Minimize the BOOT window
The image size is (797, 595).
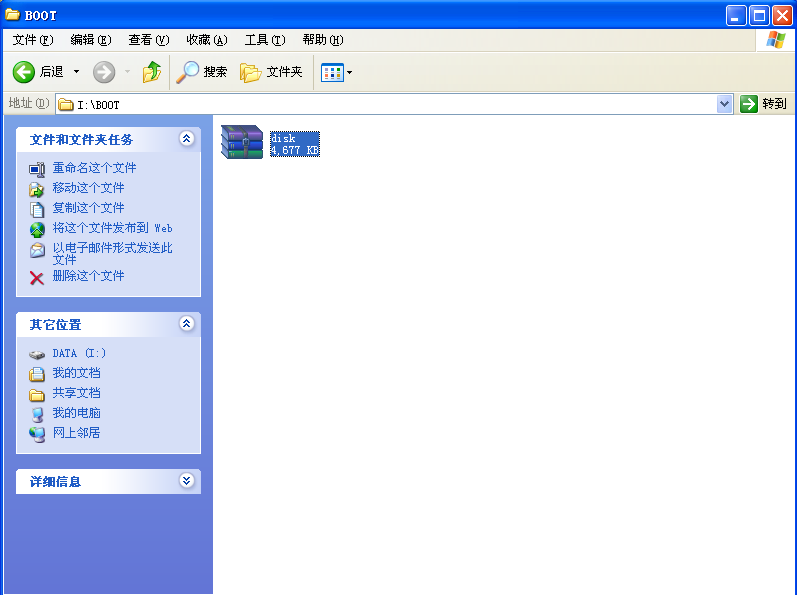coord(735,16)
